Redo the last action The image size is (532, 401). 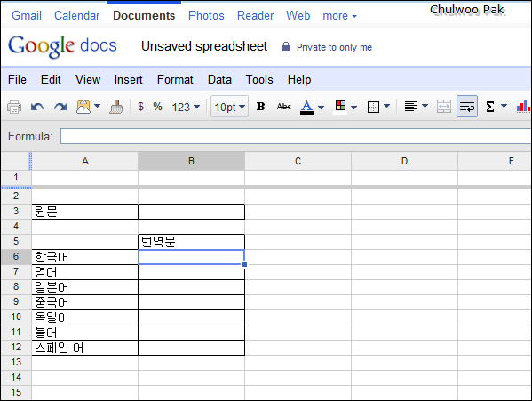(60, 108)
